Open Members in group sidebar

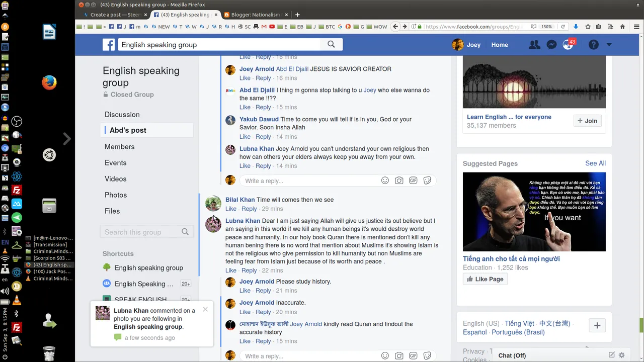[120, 147]
